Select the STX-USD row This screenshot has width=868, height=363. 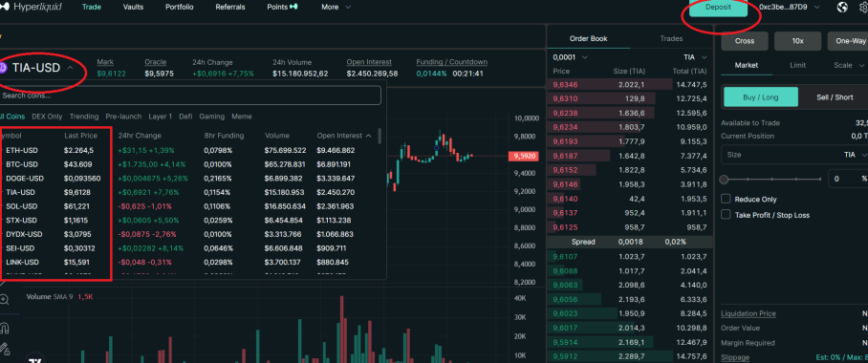pos(189,221)
